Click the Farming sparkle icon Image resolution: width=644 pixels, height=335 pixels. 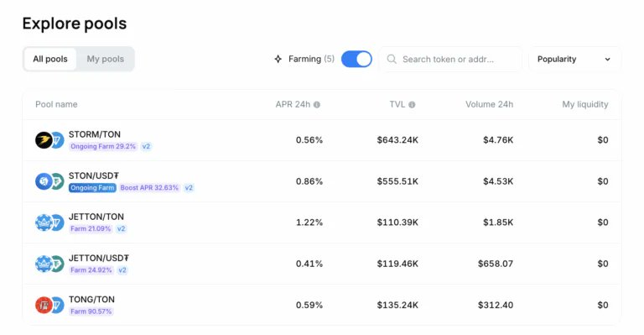[x=278, y=59]
